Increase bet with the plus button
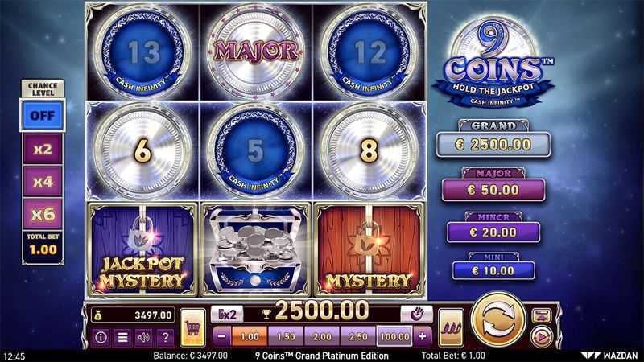This screenshot has height=362, width=644. 422,336
